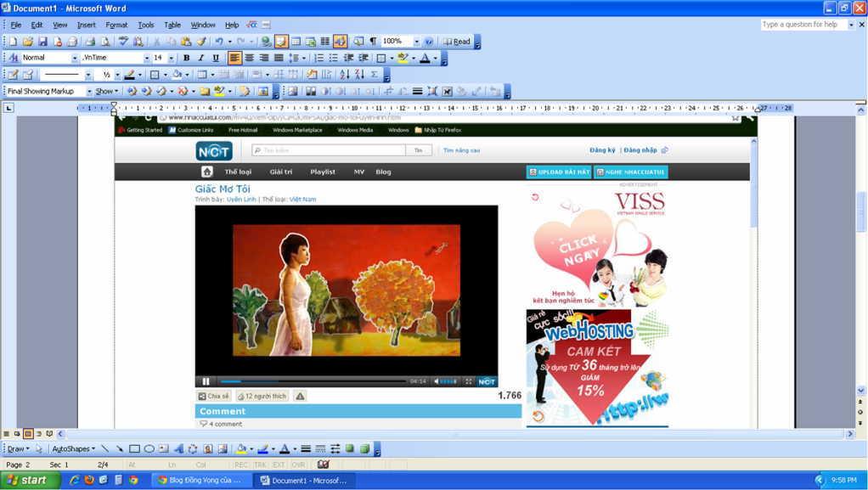This screenshot has height=490, width=868.
Task: Open the Format menu
Action: pos(116,25)
